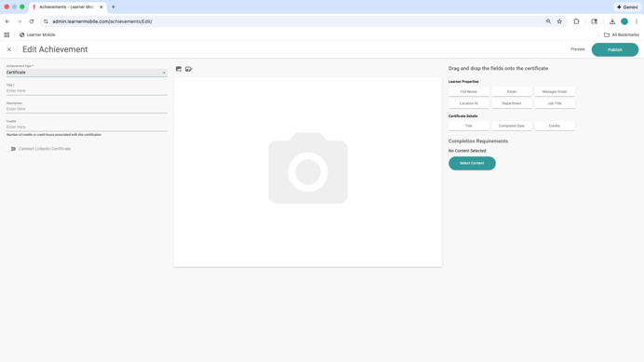
Task: Click the Gemini button
Action: [627, 7]
